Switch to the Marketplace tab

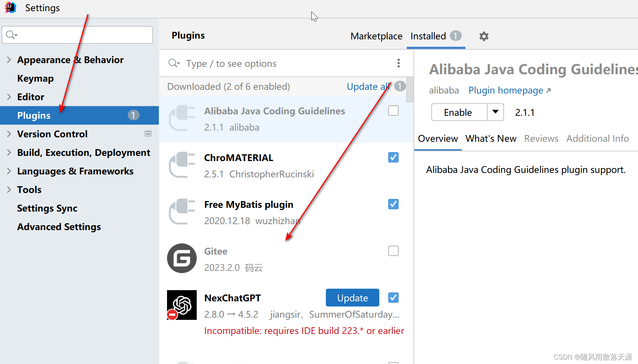tap(376, 36)
